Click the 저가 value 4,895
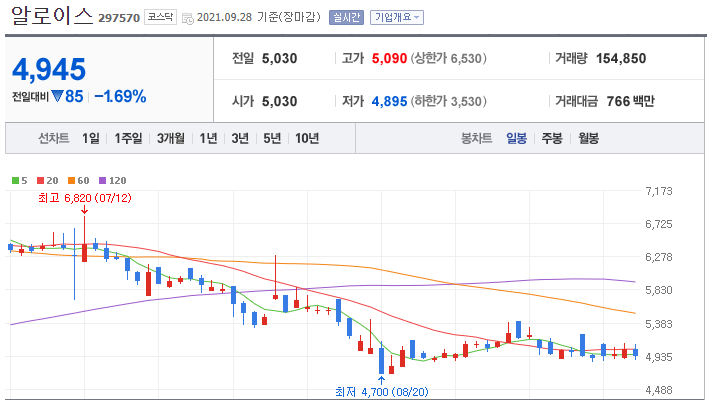The width and height of the screenshot is (707, 400). [390, 101]
